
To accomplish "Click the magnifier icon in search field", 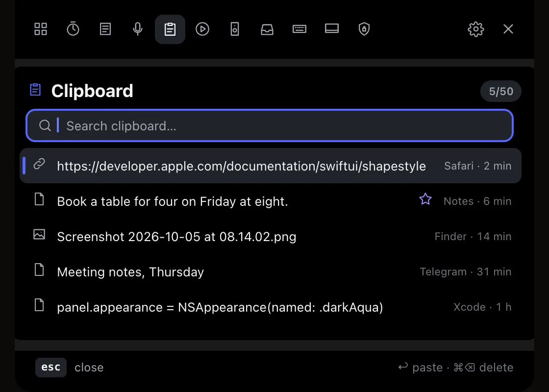I will coord(45,125).
